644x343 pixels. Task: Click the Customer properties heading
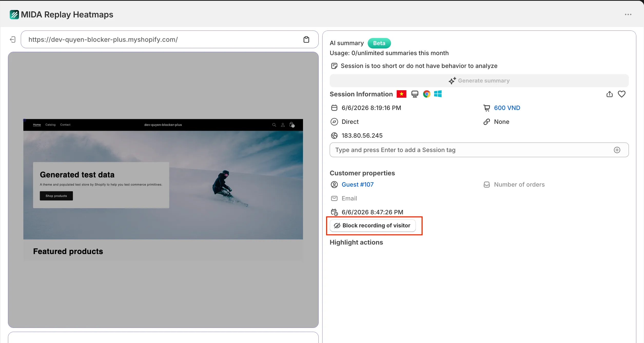[x=362, y=173]
